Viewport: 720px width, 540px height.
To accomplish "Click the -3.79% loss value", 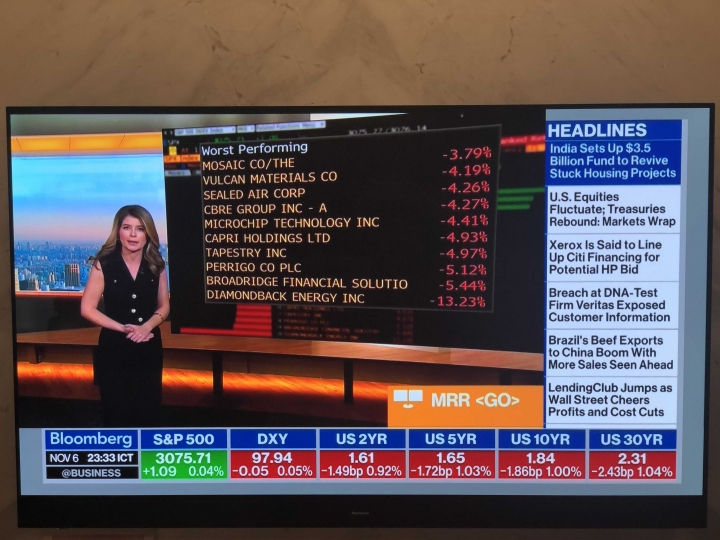I will 467,153.
